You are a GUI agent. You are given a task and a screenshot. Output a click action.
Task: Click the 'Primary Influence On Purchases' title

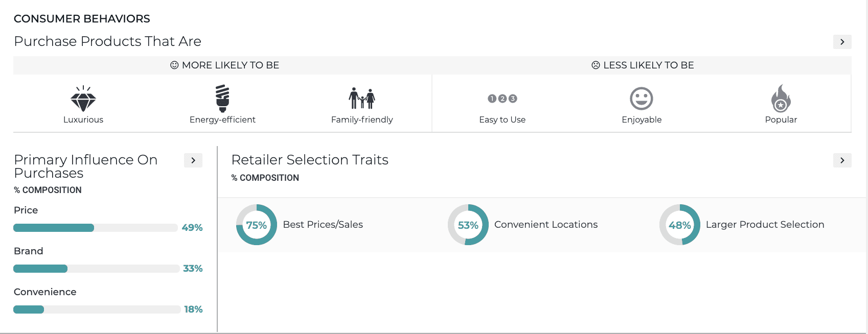click(x=86, y=166)
